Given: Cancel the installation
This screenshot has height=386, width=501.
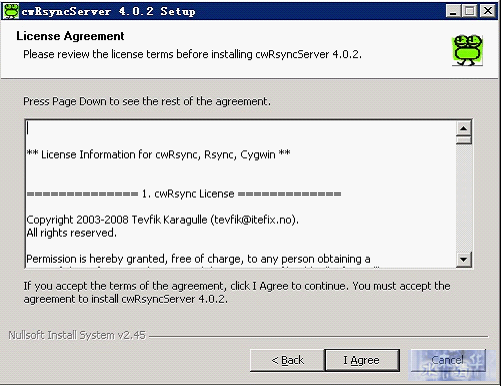Looking at the screenshot, I should (448, 360).
